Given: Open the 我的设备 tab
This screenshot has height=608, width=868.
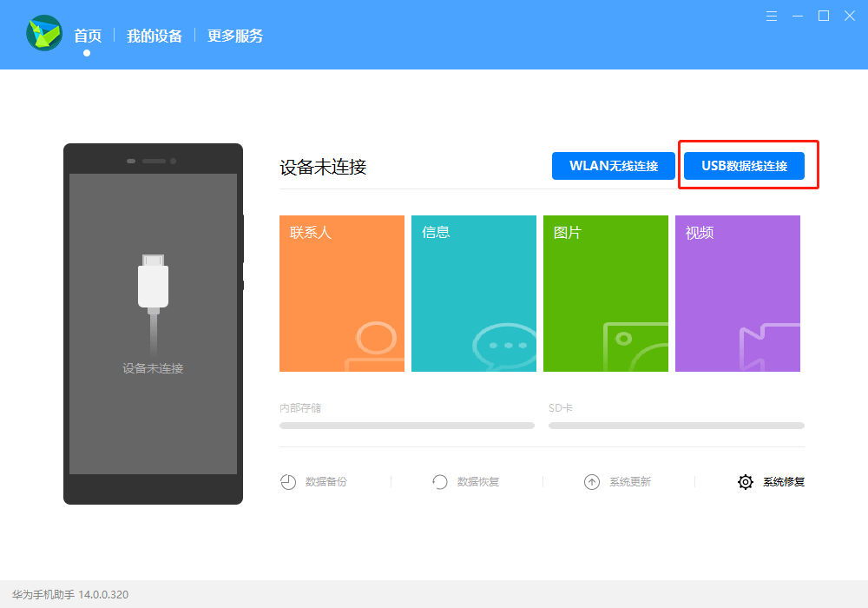Looking at the screenshot, I should click(155, 36).
